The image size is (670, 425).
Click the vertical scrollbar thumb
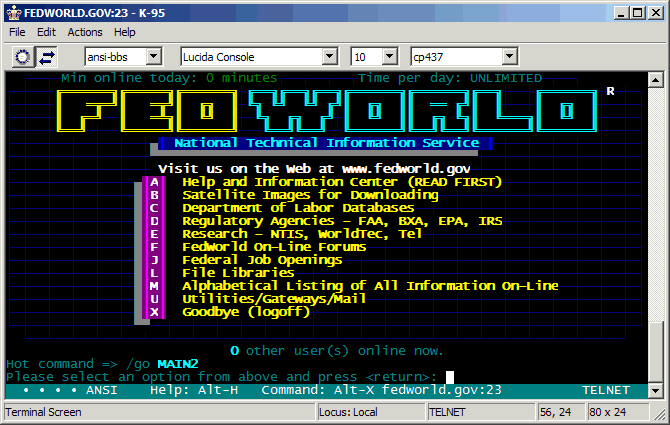tap(655, 352)
